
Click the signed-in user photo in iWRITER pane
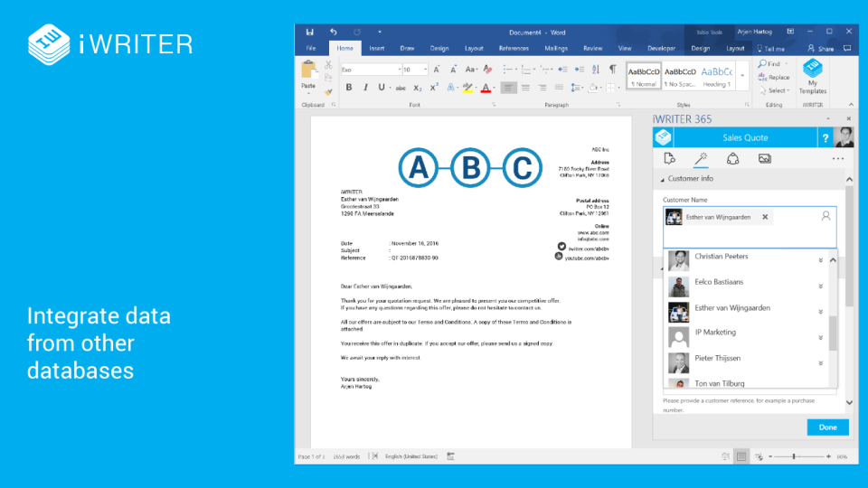(844, 137)
